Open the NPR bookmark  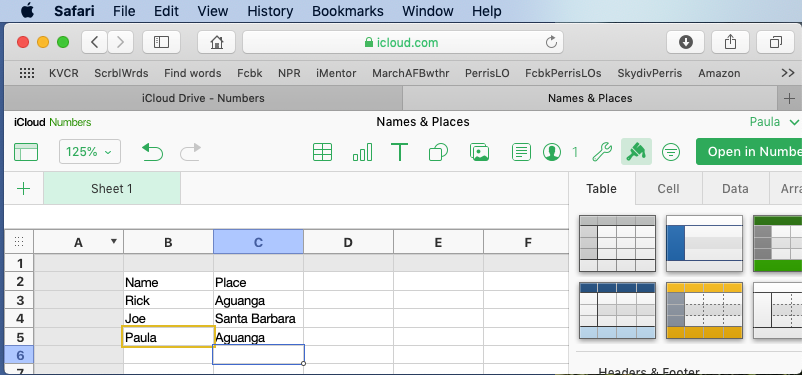(x=289, y=73)
